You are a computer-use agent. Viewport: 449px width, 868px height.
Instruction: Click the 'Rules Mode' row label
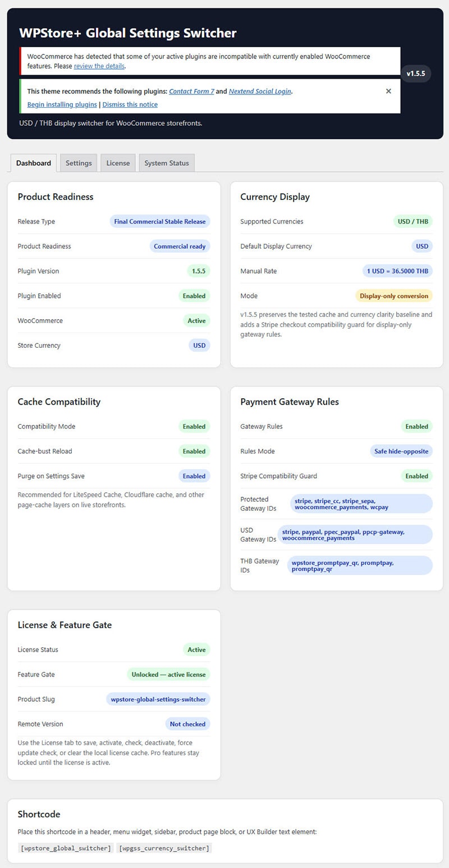click(x=258, y=451)
